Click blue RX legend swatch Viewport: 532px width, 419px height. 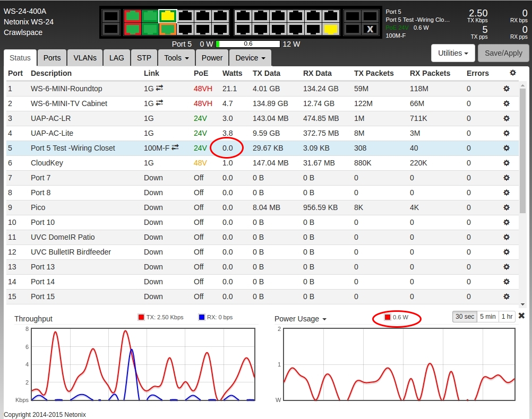202,317
